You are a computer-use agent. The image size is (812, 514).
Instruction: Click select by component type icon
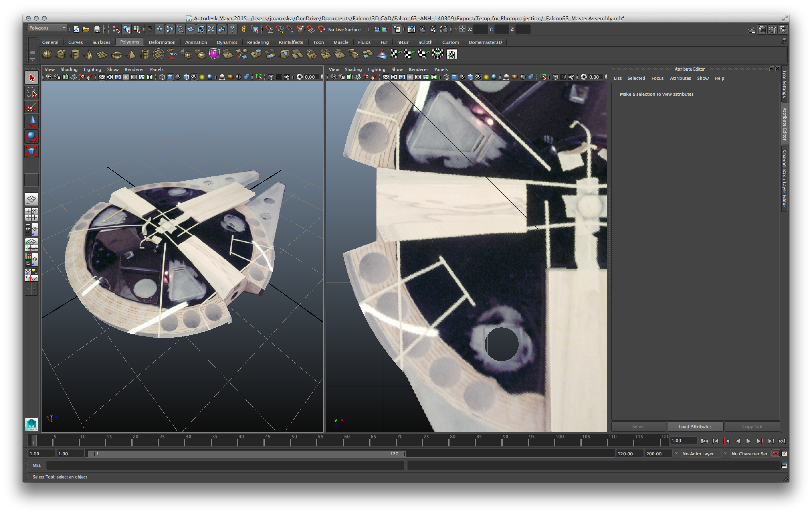click(x=137, y=29)
